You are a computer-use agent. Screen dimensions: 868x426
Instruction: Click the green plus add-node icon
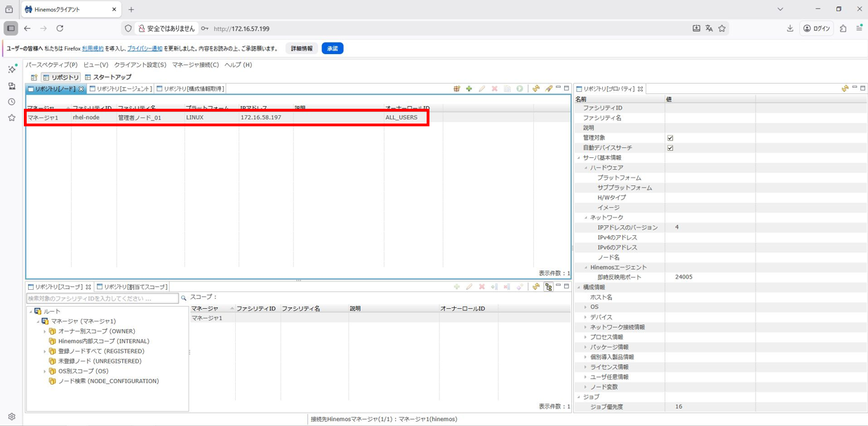coord(469,89)
